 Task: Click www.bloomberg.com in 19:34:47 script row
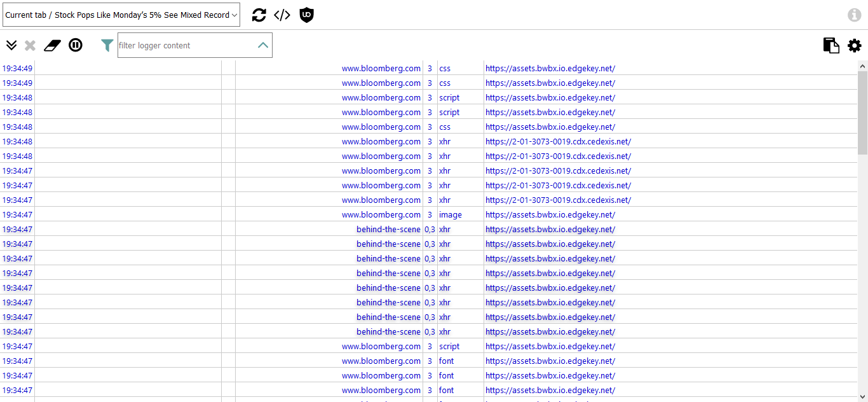(x=381, y=347)
